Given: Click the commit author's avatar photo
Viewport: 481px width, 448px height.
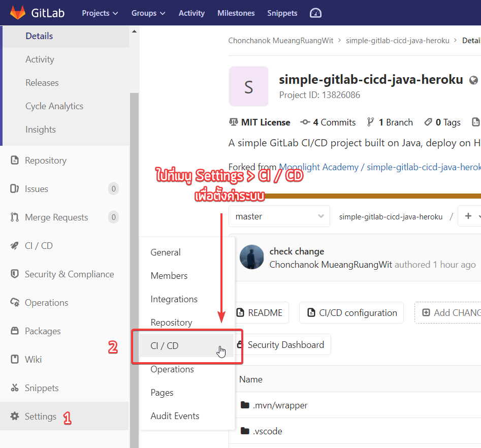Looking at the screenshot, I should click(251, 257).
